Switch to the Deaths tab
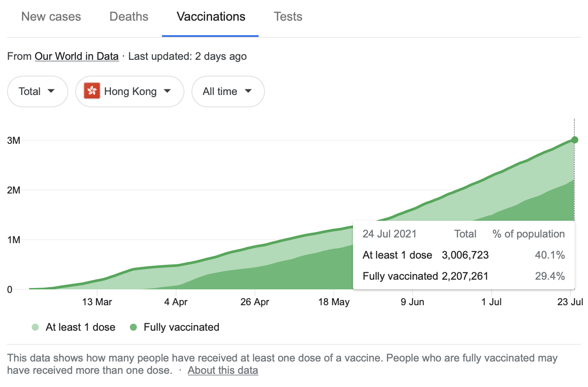Image resolution: width=588 pixels, height=387 pixels. coord(129,17)
